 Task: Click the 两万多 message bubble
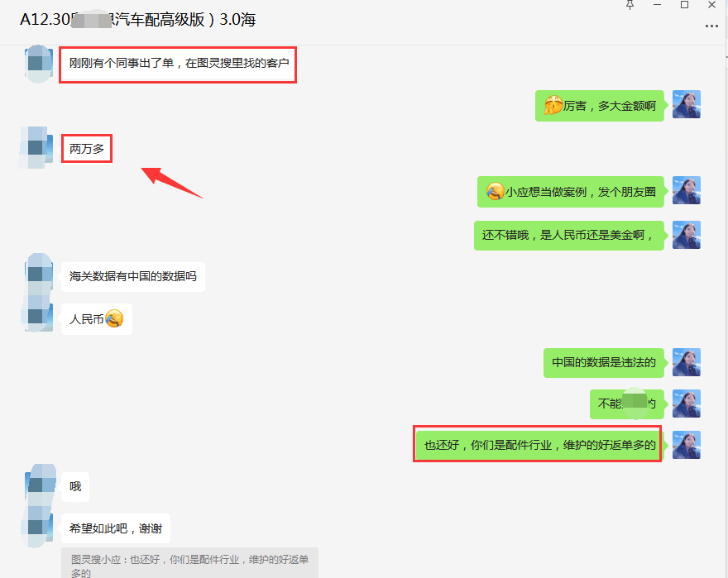86,150
